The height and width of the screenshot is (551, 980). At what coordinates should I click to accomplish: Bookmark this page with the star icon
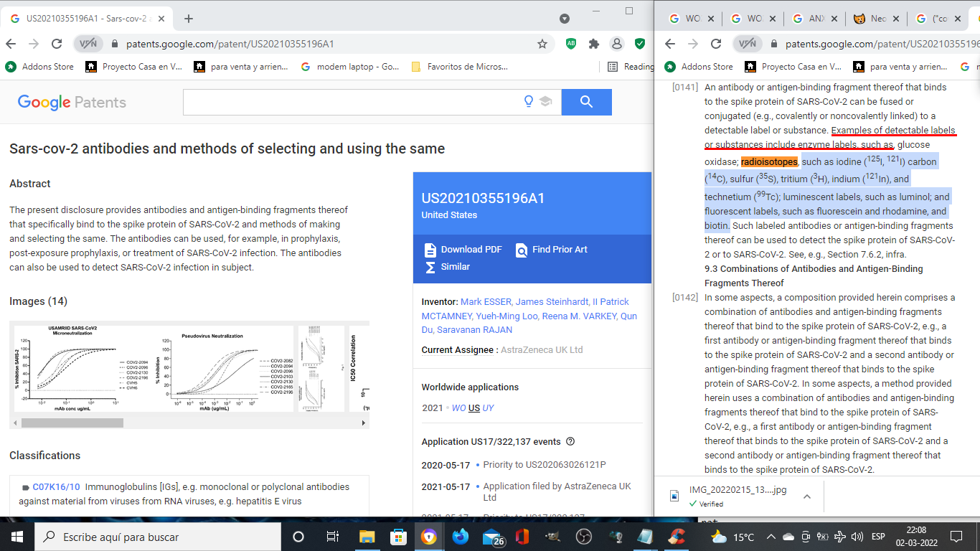(x=542, y=44)
